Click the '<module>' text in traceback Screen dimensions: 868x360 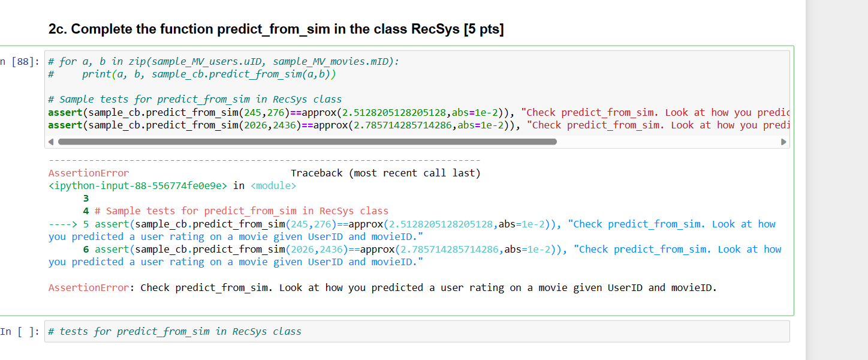tap(273, 186)
